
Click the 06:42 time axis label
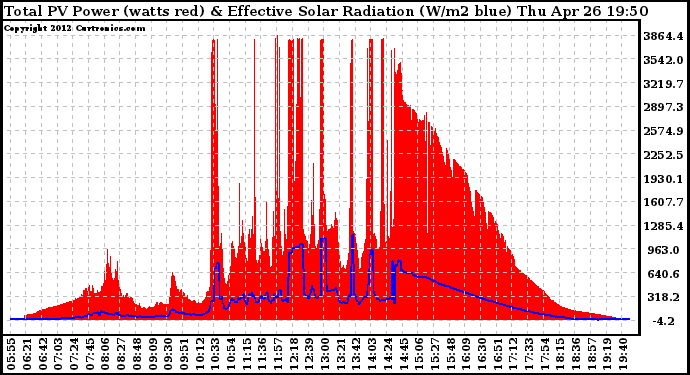click(x=43, y=354)
